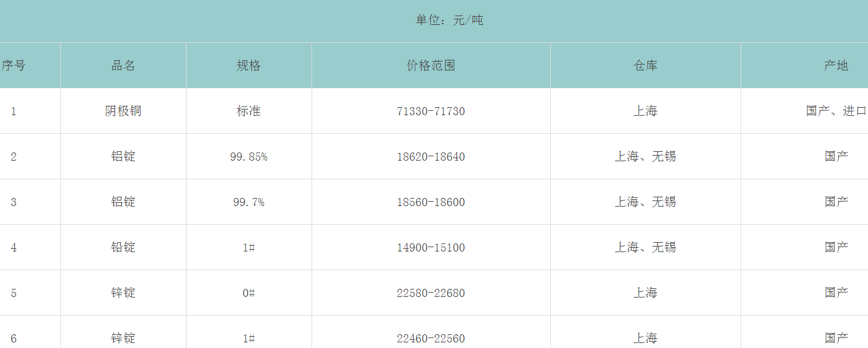The width and height of the screenshot is (868, 348).
Task: Select the 0# specification cell
Action: click(249, 293)
